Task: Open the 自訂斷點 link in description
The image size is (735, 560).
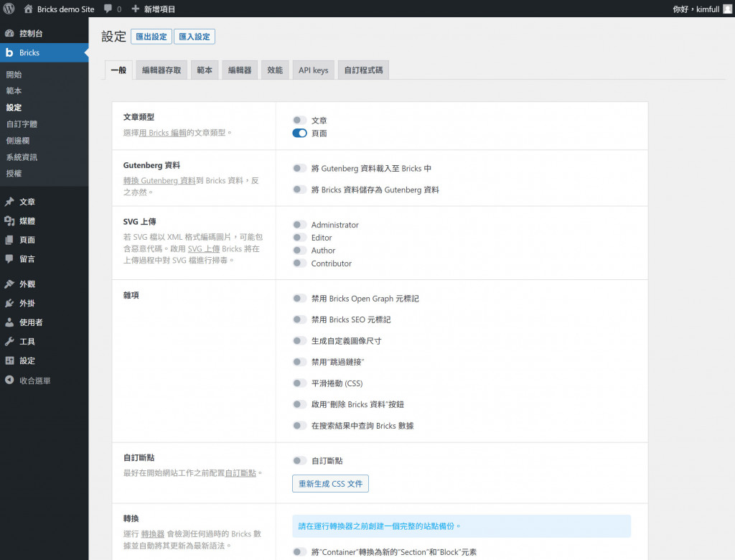Action: (x=241, y=472)
